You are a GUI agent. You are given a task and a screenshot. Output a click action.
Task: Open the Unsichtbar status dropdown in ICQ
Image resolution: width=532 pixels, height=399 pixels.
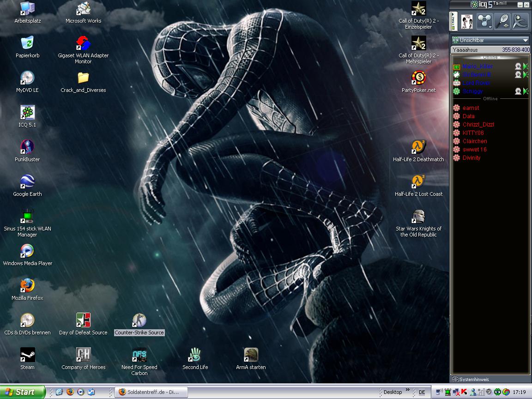[x=490, y=40]
